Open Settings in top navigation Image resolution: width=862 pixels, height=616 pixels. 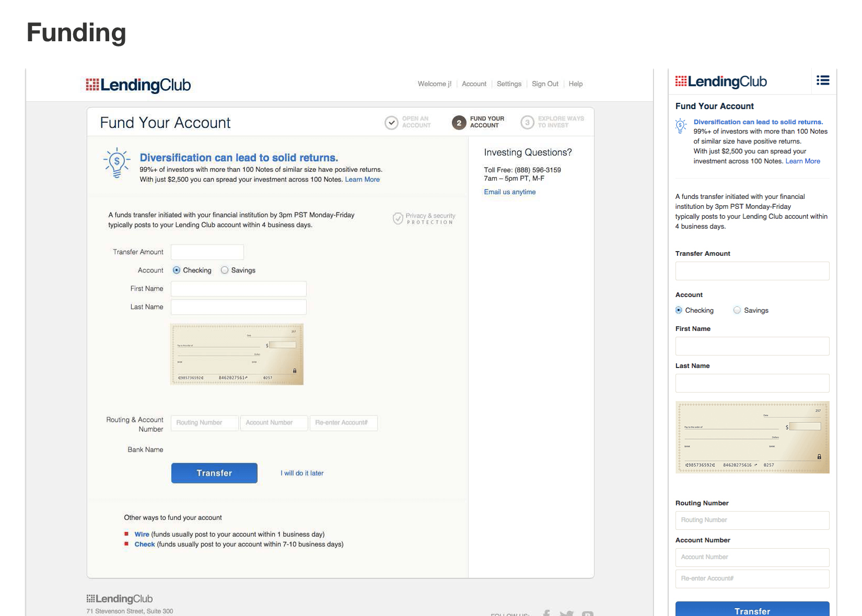pyautogui.click(x=509, y=84)
